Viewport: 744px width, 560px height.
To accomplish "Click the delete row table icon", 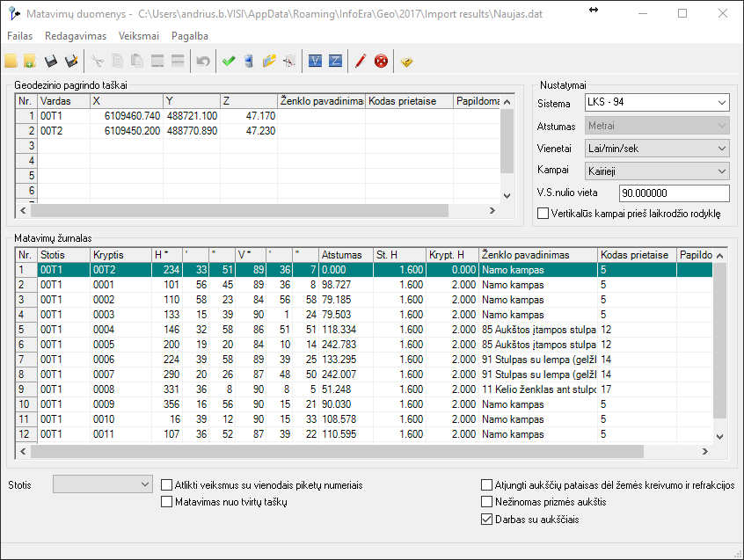I will tap(178, 62).
